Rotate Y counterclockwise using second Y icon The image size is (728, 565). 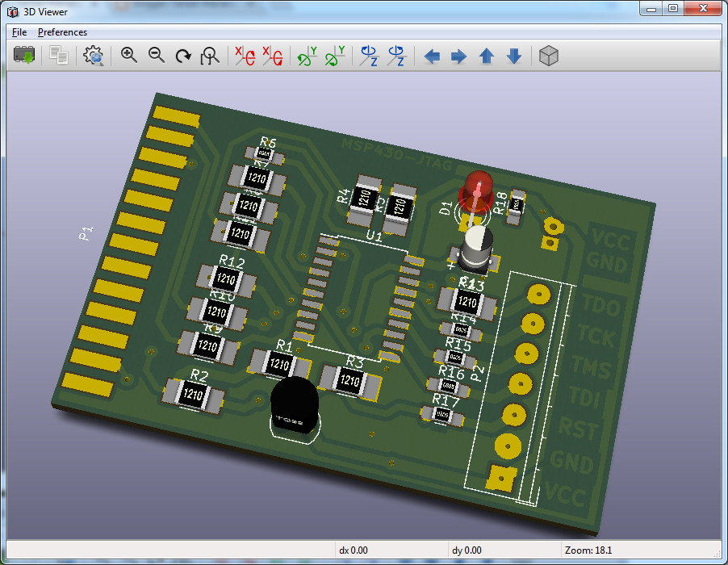[x=335, y=56]
